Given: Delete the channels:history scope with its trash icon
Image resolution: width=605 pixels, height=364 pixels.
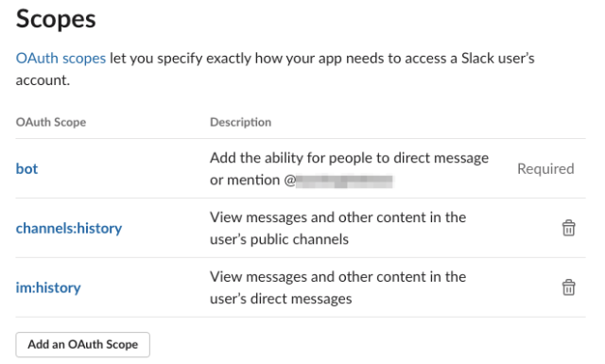Looking at the screenshot, I should (568, 228).
